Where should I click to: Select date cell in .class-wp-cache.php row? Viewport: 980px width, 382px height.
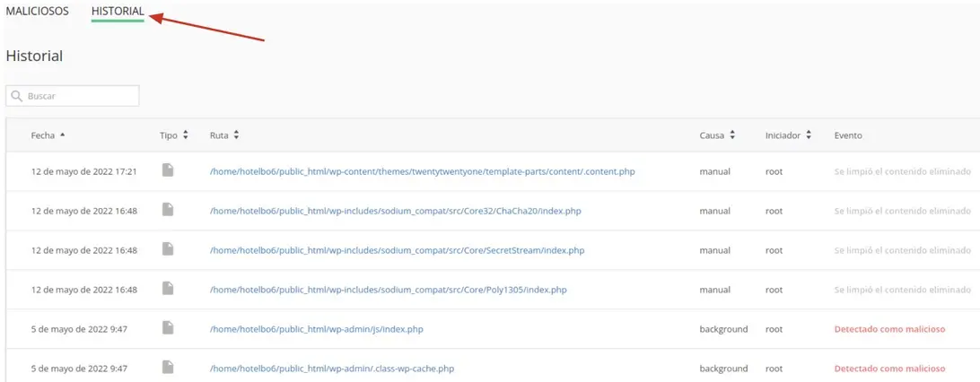[79, 369]
